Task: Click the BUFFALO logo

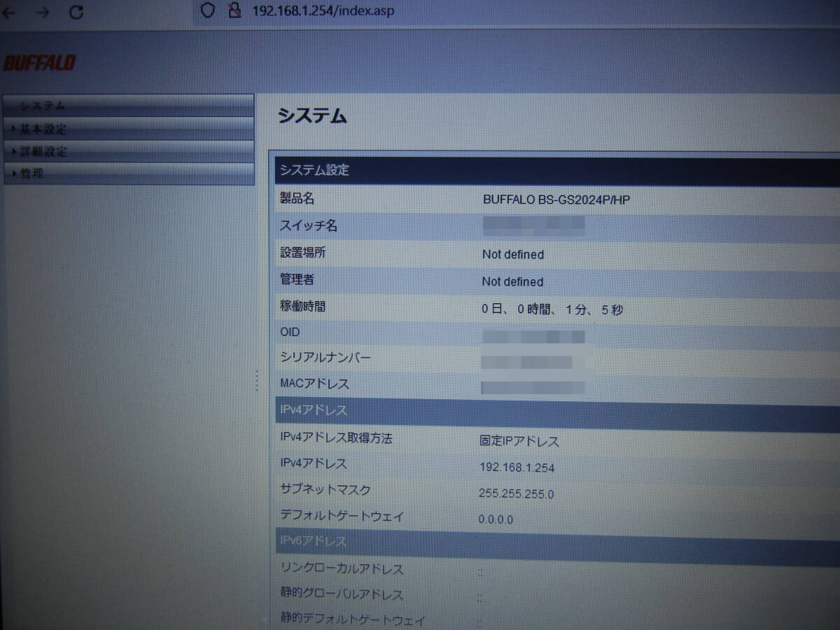Action: (x=39, y=63)
